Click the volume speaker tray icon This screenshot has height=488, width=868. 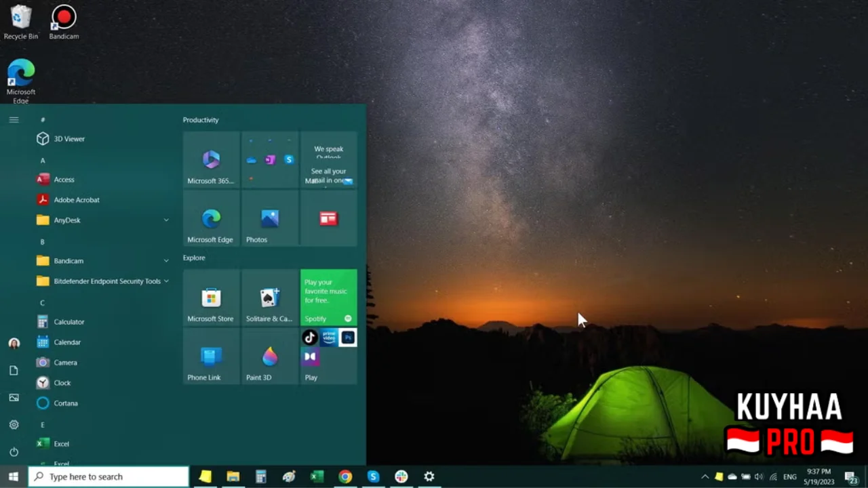click(759, 476)
